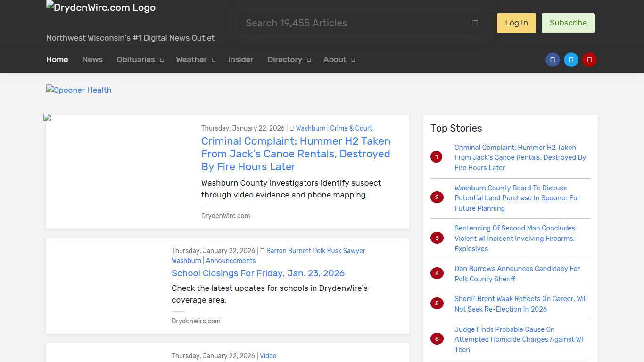
Task: Select the Insider menu item
Action: [240, 60]
